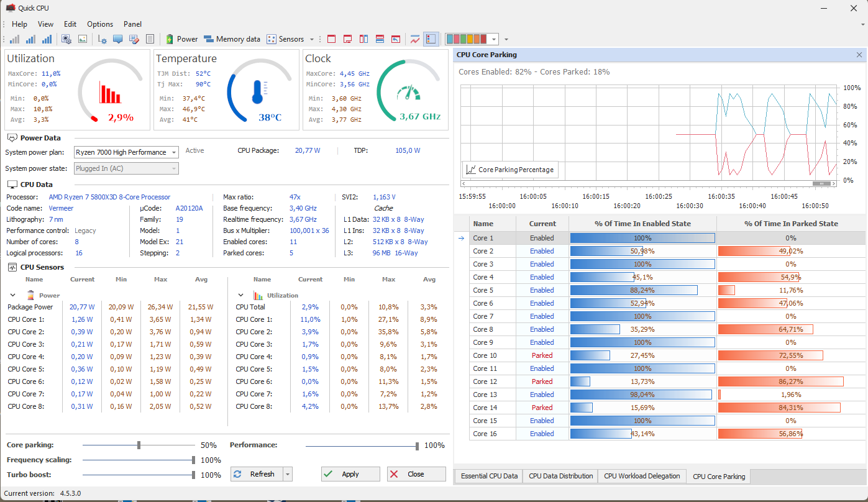Open the color scheme dropdown arrow
The width and height of the screenshot is (868, 502).
click(x=494, y=39)
